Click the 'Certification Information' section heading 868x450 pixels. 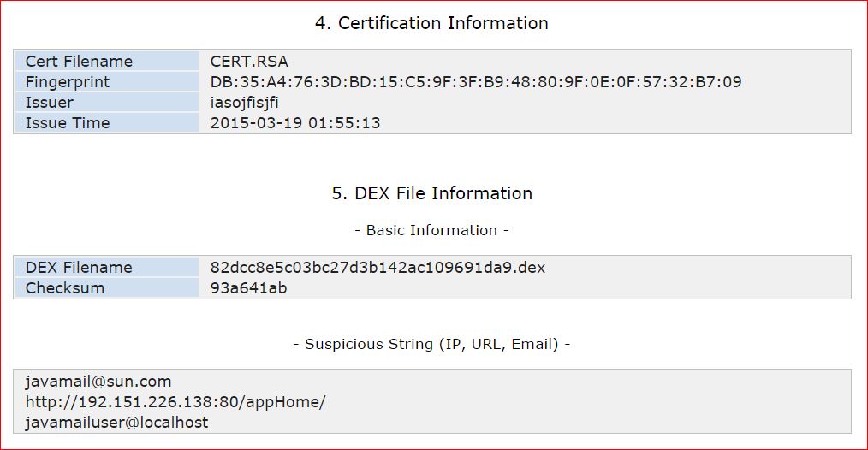coord(431,23)
